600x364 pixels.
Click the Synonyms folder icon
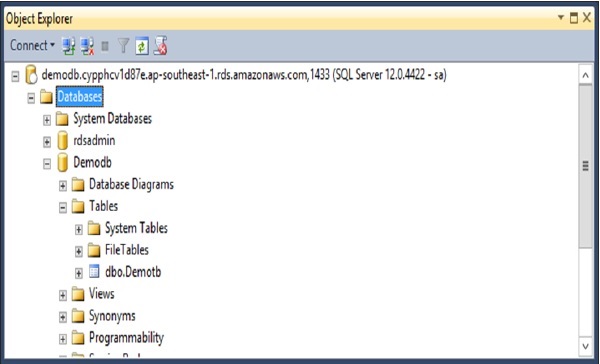(x=78, y=316)
